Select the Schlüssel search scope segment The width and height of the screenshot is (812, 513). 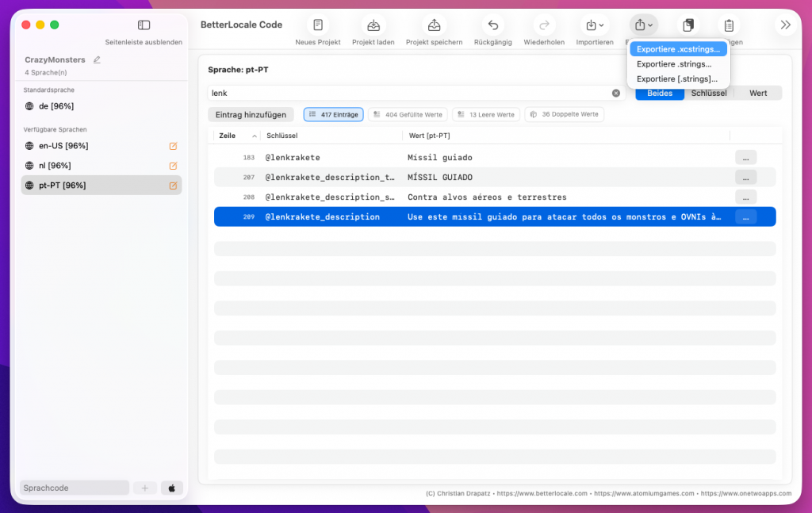coord(709,93)
